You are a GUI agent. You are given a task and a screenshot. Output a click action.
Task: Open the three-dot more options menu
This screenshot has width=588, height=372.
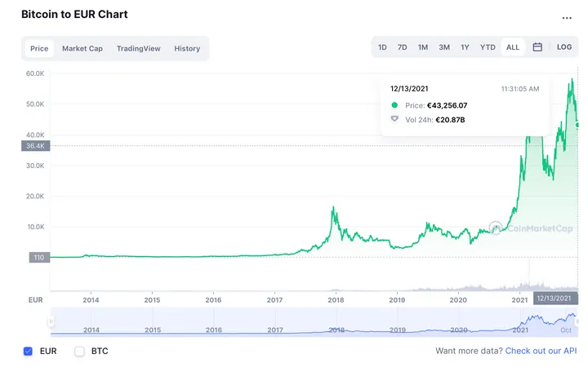(567, 17)
